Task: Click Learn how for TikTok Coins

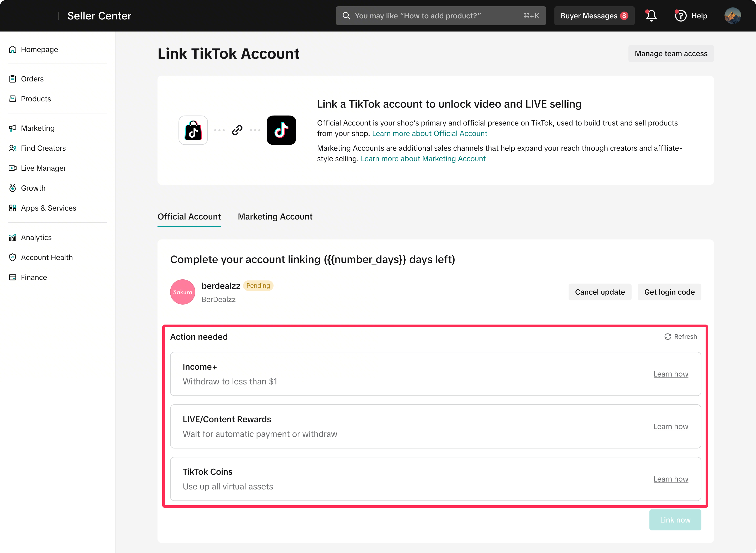Action: click(671, 479)
